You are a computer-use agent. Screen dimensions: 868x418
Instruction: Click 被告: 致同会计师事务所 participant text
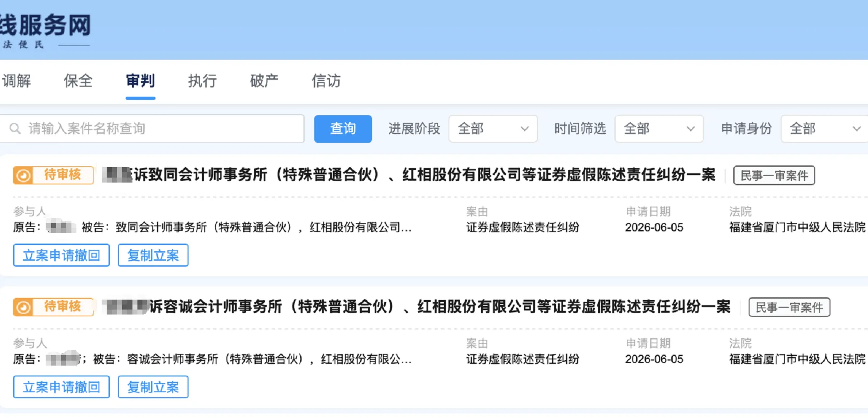click(246, 227)
